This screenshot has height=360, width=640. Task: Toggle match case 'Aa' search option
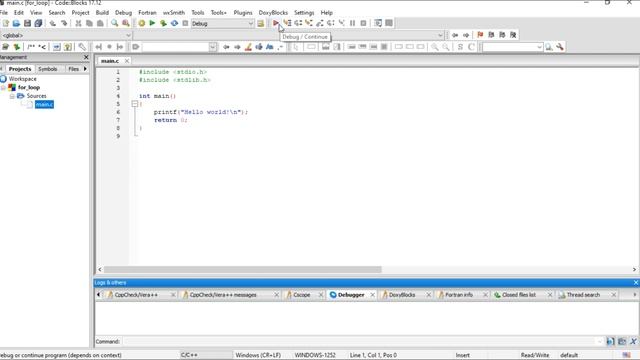pyautogui.click(x=269, y=47)
